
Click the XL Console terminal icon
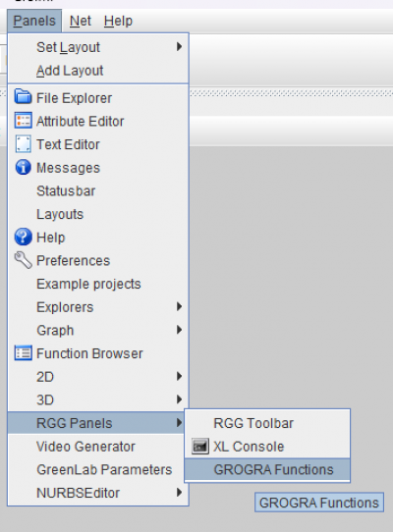click(x=200, y=447)
